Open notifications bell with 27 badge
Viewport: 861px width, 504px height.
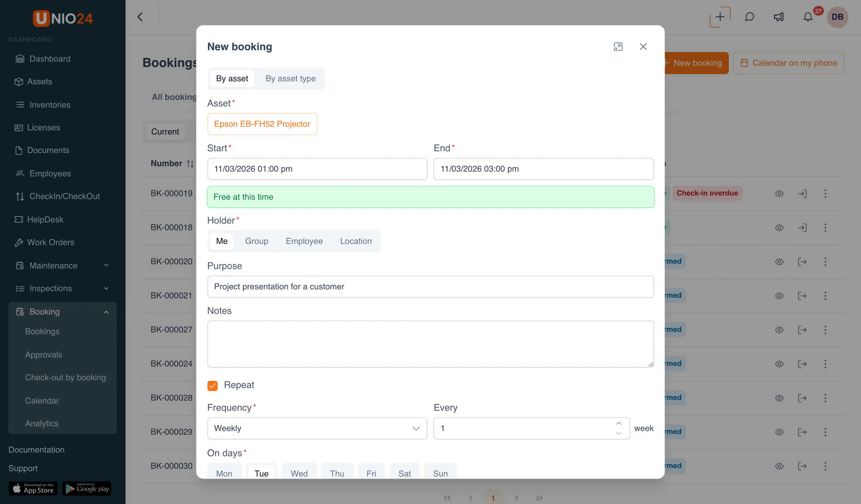pyautogui.click(x=808, y=17)
